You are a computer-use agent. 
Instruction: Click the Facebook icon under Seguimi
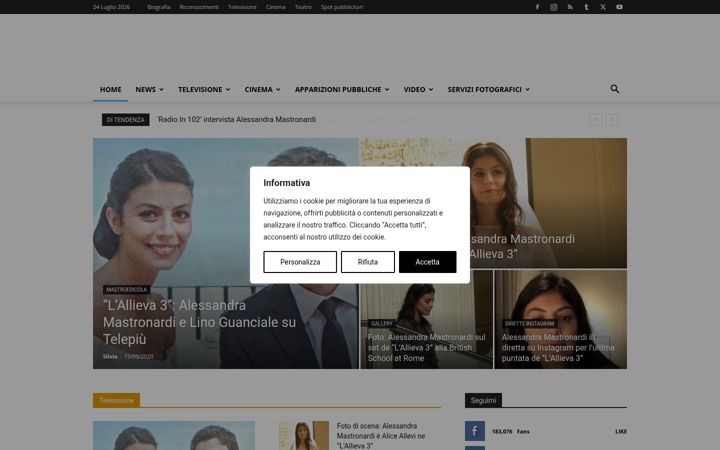(475, 431)
